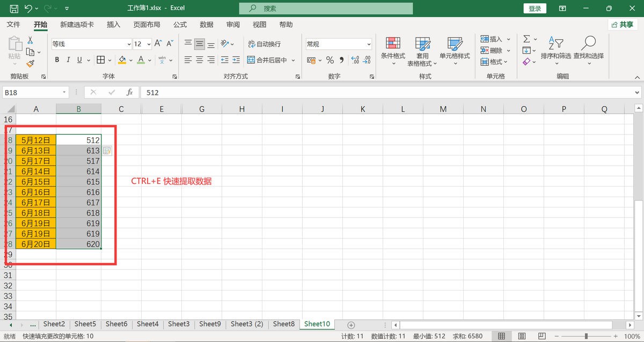Image resolution: width=644 pixels, height=342 pixels.
Task: Click the fx Insert Function icon
Action: 129,92
